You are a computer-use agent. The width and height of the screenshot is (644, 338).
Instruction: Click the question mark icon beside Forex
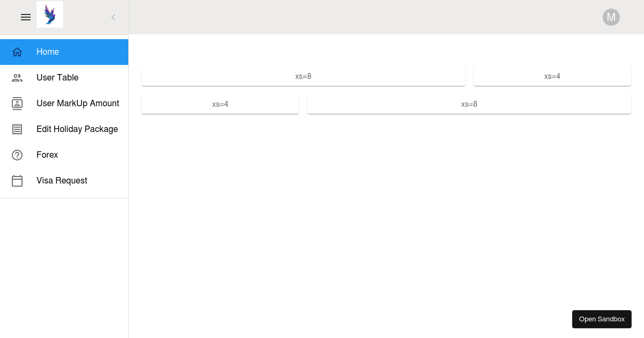(17, 155)
